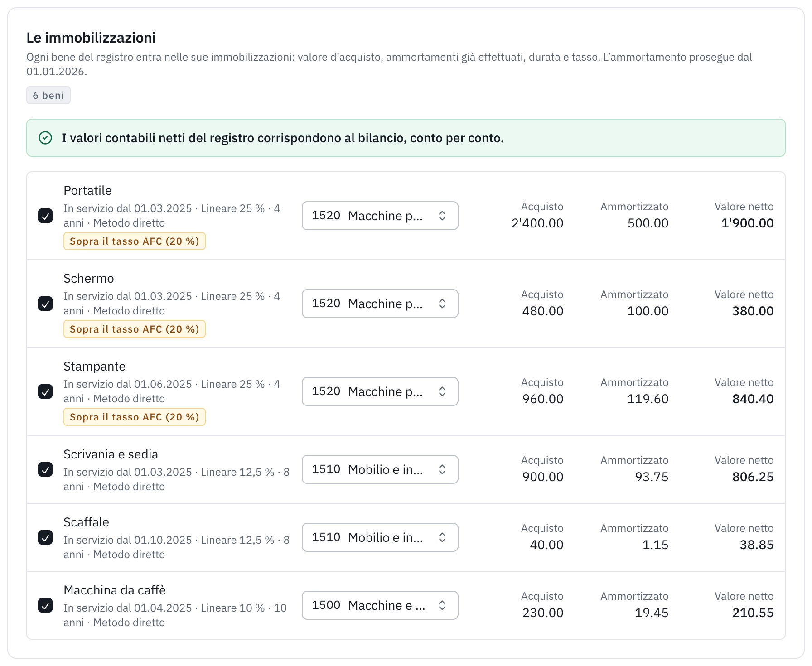Viewport: 812px width, 666px height.
Task: Open the account dropdown for Portatile
Action: coord(380,216)
